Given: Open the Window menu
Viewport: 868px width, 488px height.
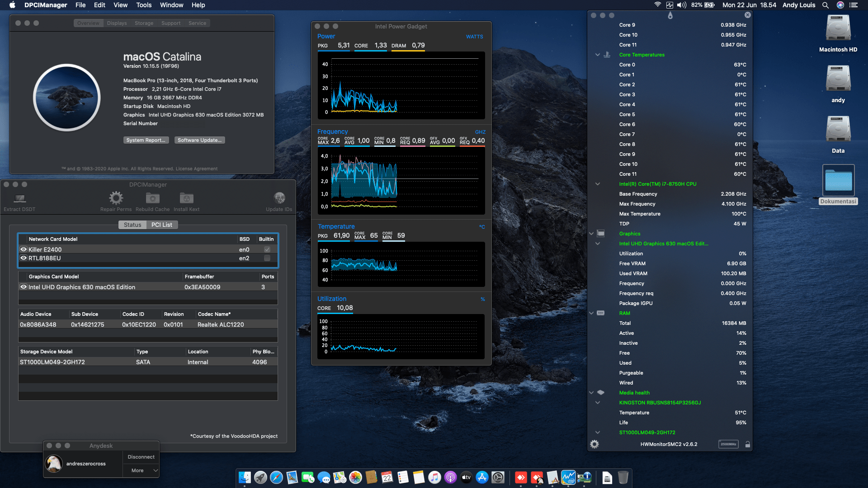Looking at the screenshot, I should 171,5.
